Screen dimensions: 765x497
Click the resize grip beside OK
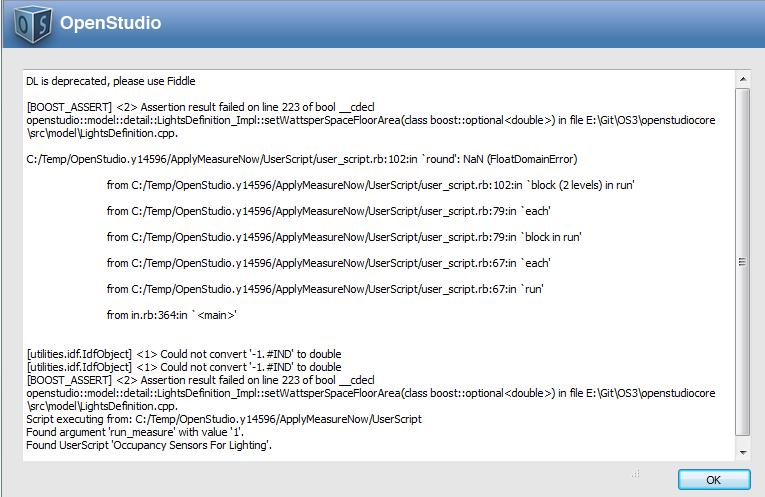click(x=635, y=473)
